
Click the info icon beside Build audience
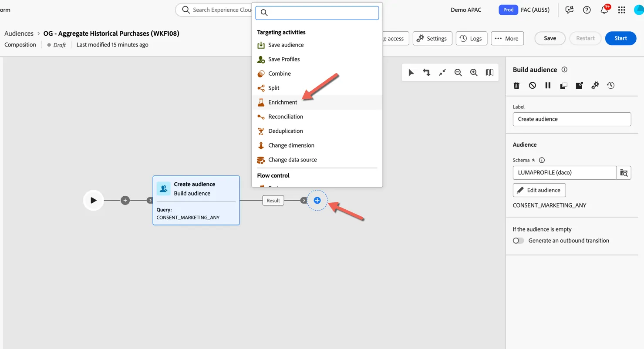[564, 70]
